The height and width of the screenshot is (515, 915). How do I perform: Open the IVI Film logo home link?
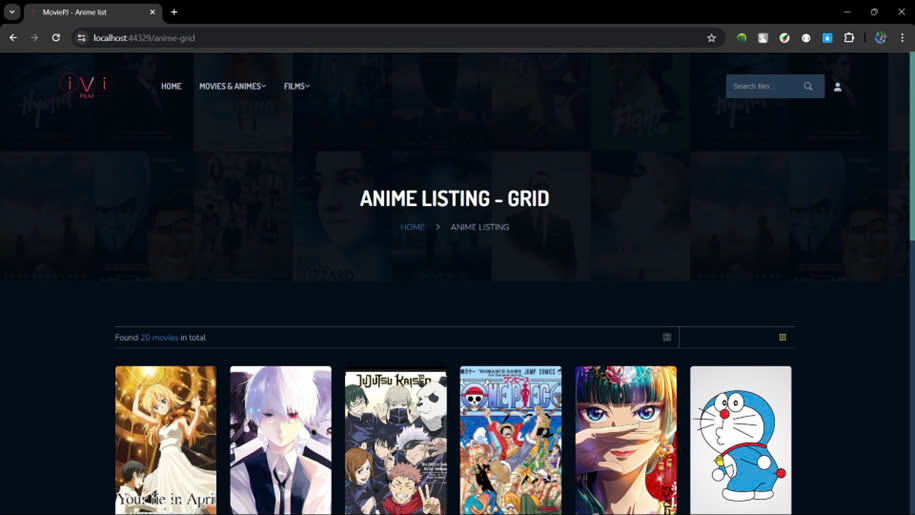pos(85,86)
